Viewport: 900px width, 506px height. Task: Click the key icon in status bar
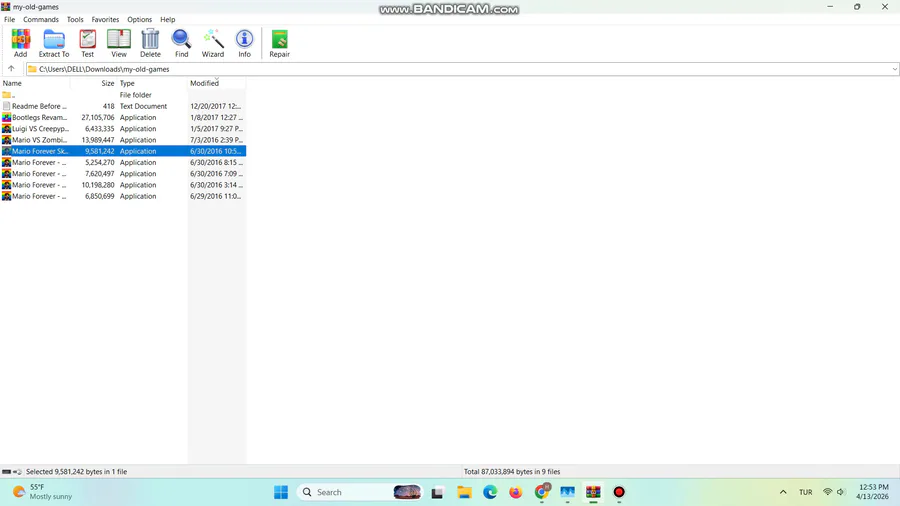click(18, 472)
